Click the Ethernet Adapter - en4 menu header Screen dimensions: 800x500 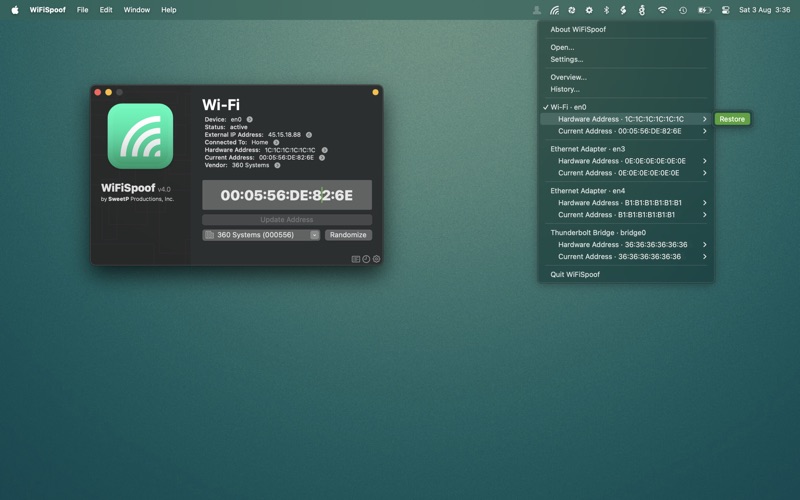588,191
